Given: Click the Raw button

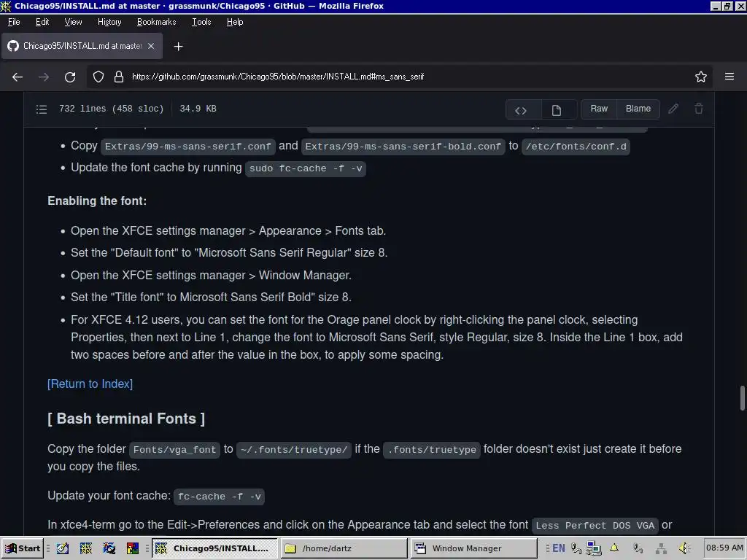Looking at the screenshot, I should click(x=599, y=109).
